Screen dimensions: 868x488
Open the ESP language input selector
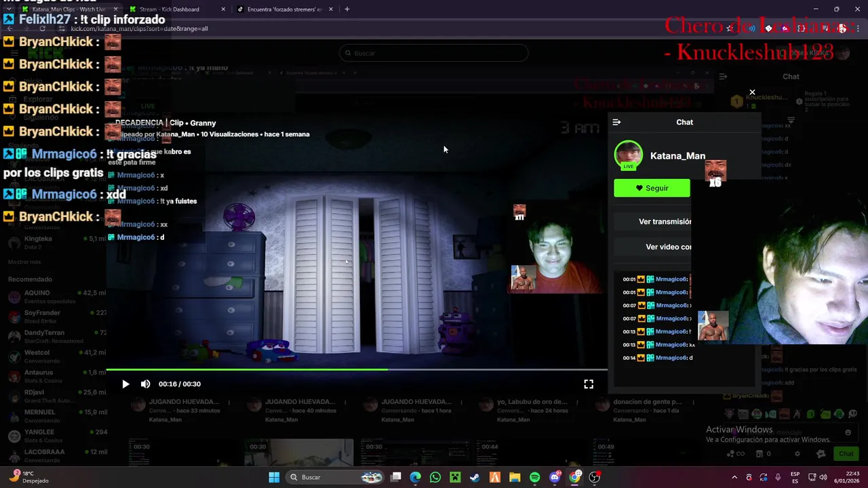795,477
